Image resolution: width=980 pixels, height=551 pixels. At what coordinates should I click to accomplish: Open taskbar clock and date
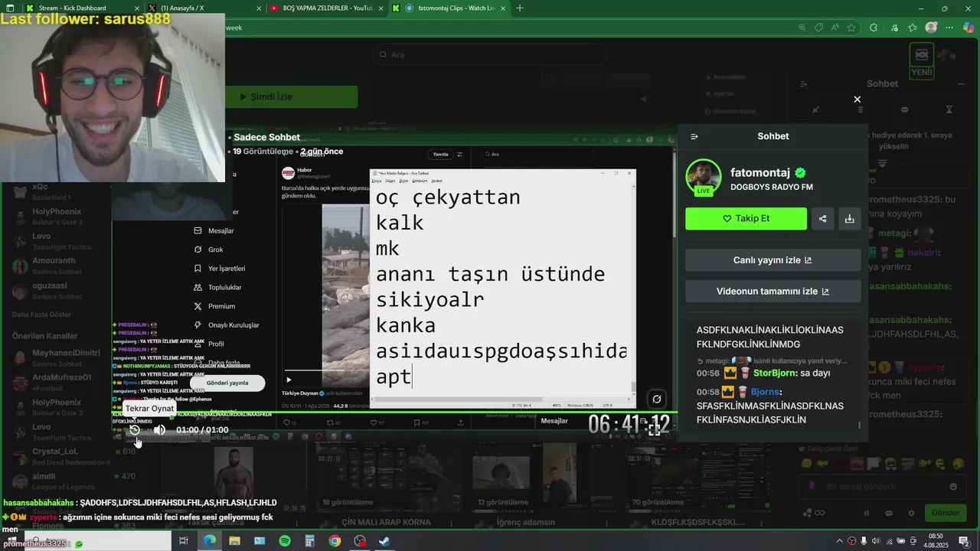point(935,541)
